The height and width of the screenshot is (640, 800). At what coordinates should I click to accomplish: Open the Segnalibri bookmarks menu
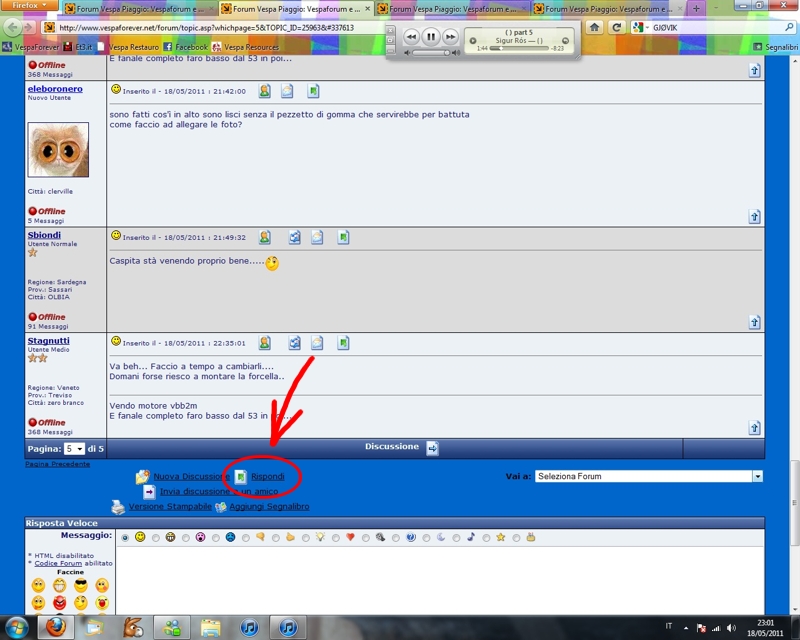coord(776,47)
